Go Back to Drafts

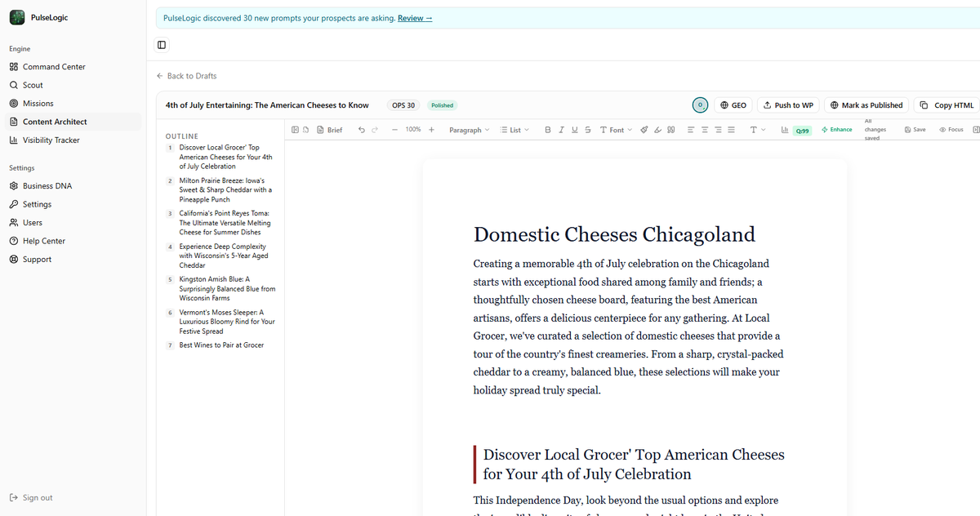pos(186,76)
